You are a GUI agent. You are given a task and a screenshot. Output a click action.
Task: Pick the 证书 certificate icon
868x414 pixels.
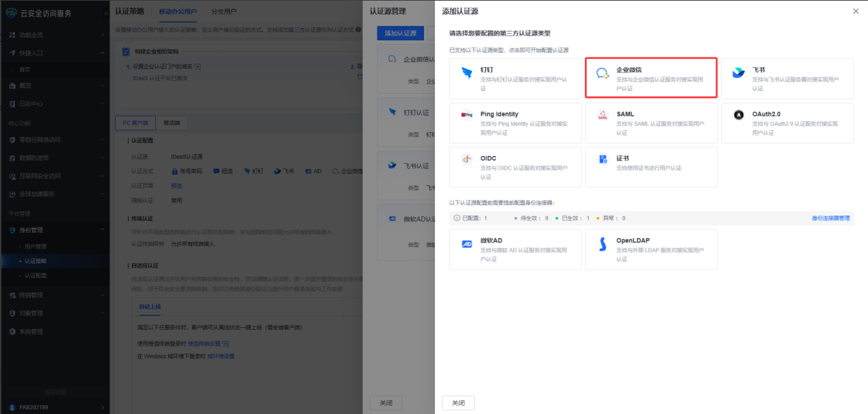(x=603, y=159)
